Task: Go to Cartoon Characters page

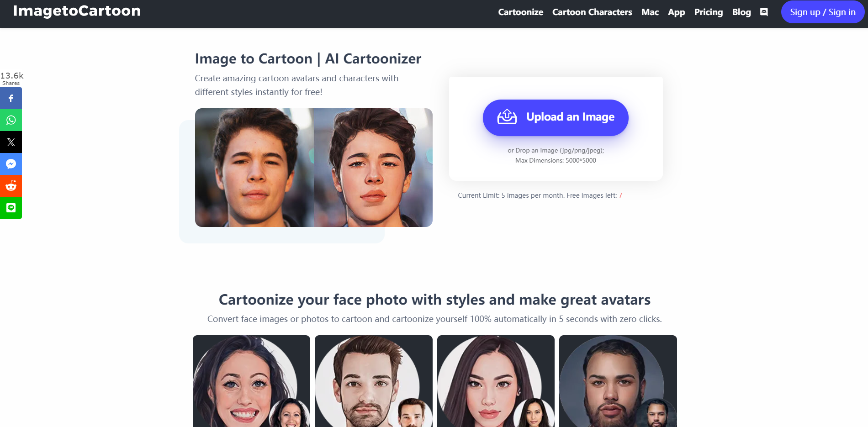Action: click(592, 12)
